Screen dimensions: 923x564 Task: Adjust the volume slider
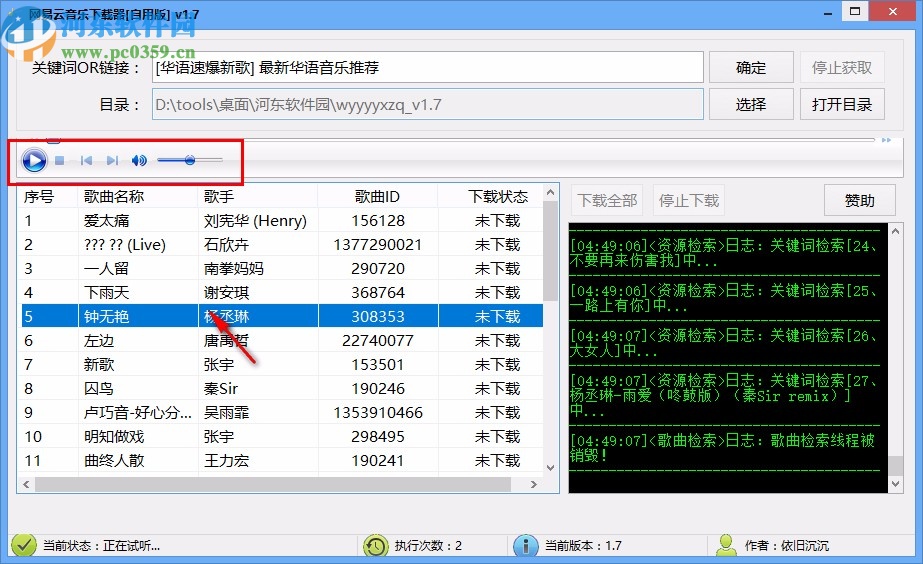click(190, 160)
